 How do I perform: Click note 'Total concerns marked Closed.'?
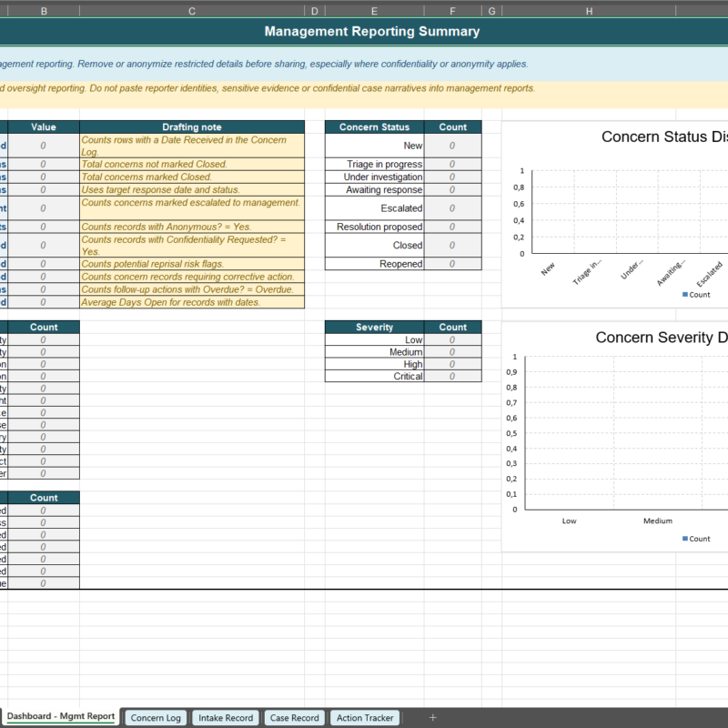point(192,177)
